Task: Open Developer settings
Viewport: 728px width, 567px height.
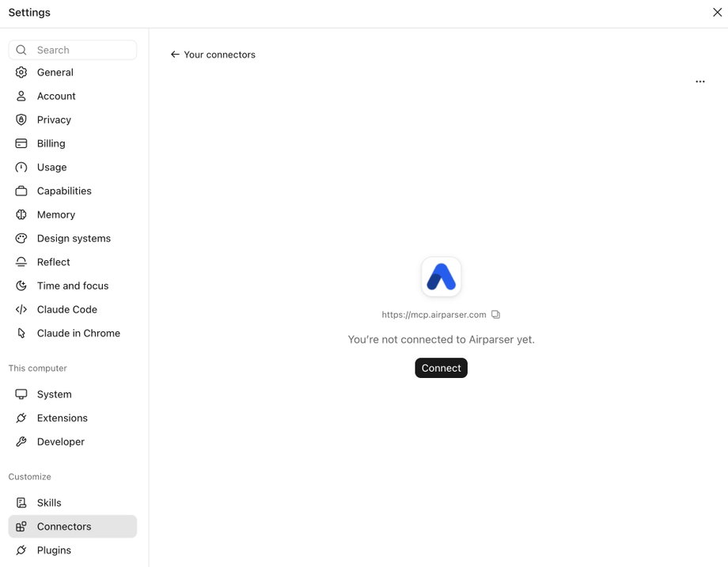Action: tap(73, 441)
